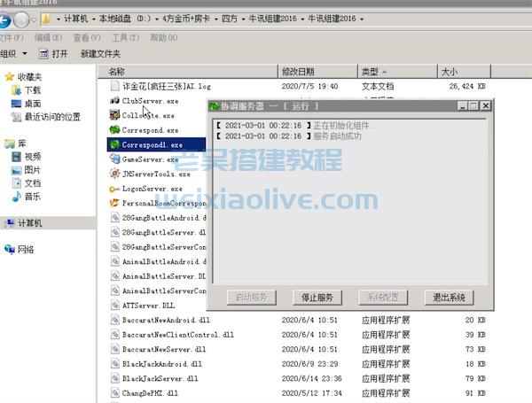Click the disabled 系统配置 button
532x403 pixels.
(383, 298)
